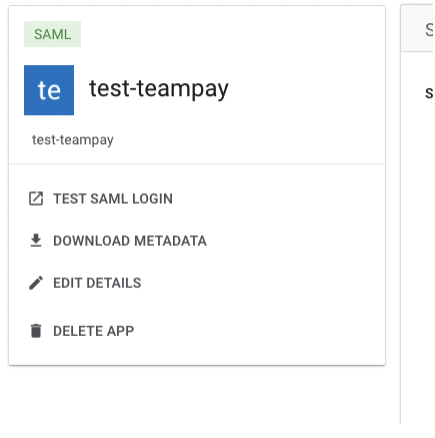Click the blue 'te' app logo
435x438 pixels.
tap(49, 90)
